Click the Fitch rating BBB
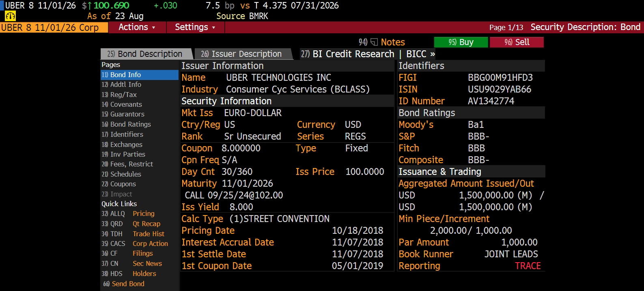The width and height of the screenshot is (644, 291). coord(476,148)
